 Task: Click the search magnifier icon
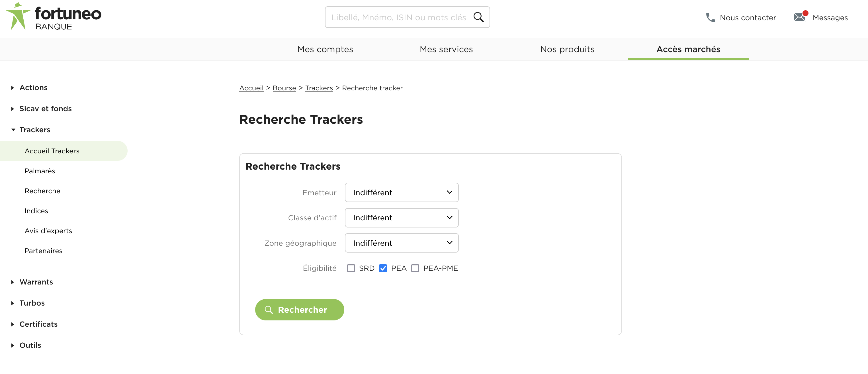click(478, 17)
